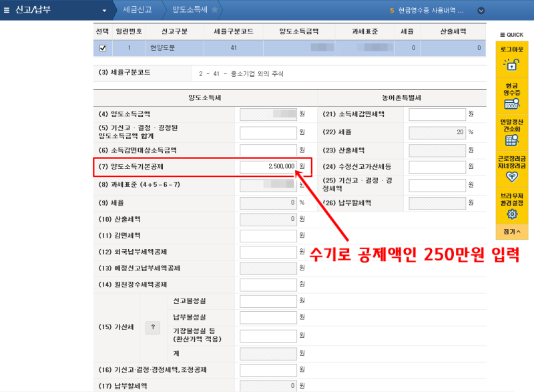
Task: Click the (24) 수정신고가산세등 input field
Action: coord(437,166)
